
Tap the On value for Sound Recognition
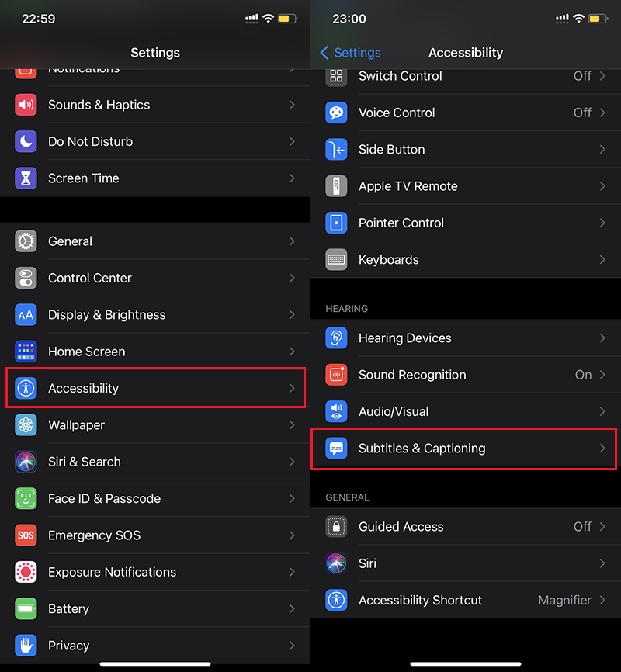583,375
